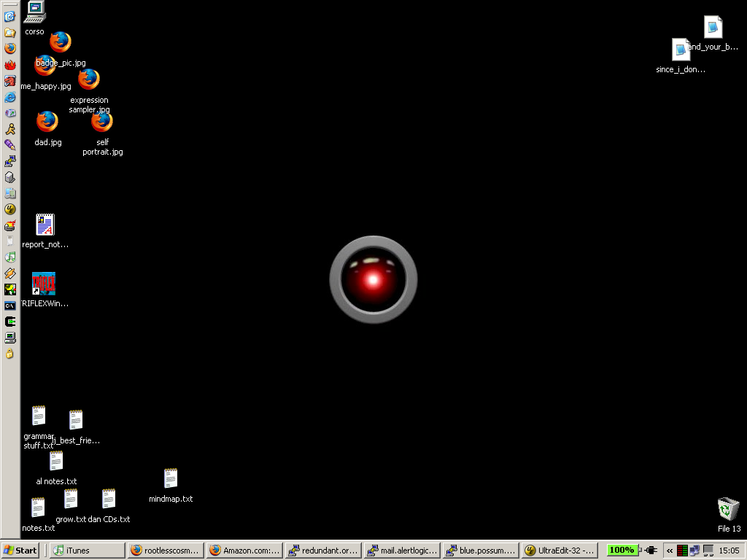Click the system clock showing 15:05
This screenshot has width=747, height=560.
(x=729, y=551)
